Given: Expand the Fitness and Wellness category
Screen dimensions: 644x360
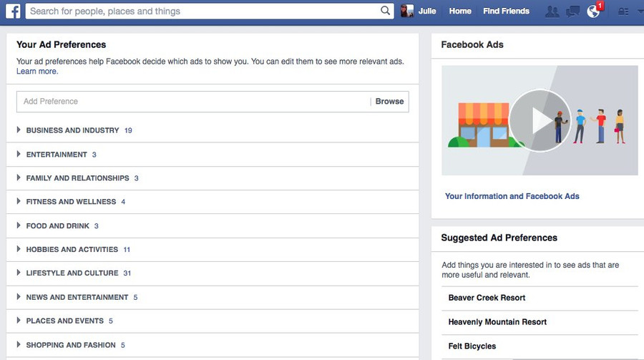Looking at the screenshot, I should (x=19, y=202).
